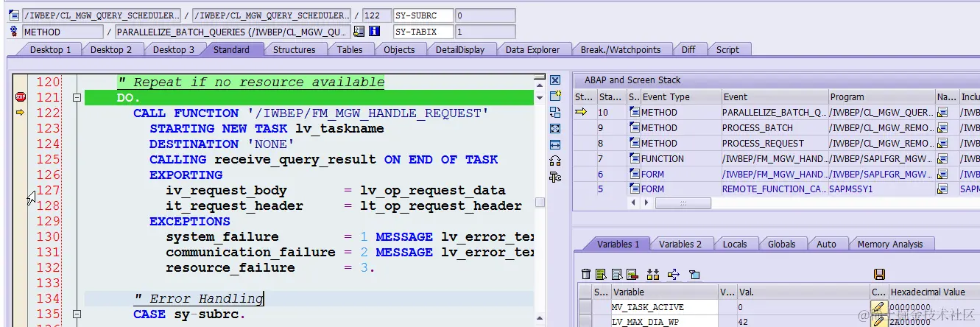Switch to Desktop 2 tab

(111, 49)
